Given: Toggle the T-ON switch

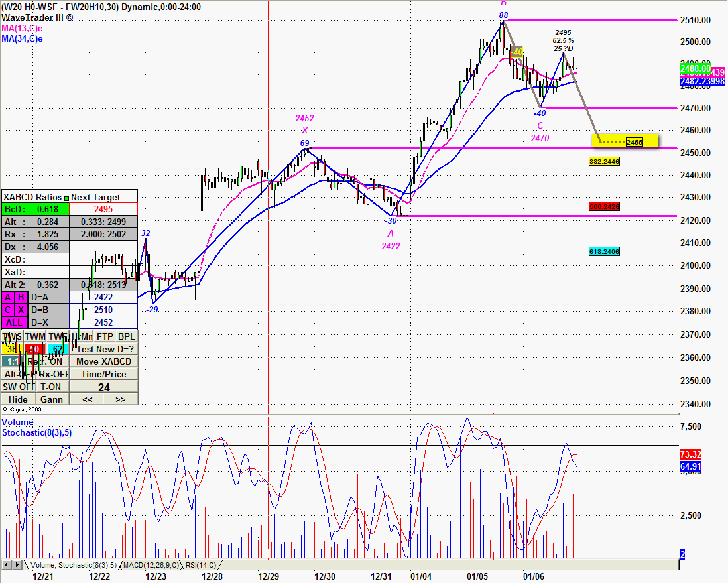Looking at the screenshot, I should click(51, 387).
